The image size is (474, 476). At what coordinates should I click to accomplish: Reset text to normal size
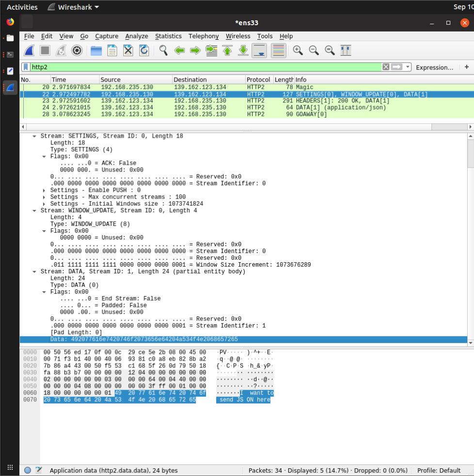click(x=330, y=50)
